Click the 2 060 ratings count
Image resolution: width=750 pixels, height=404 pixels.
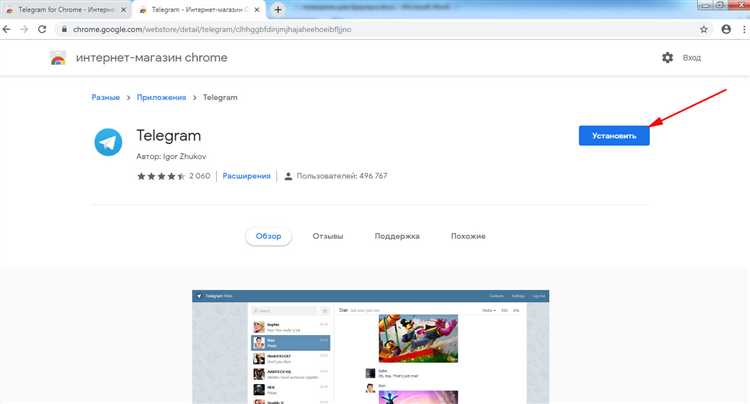click(x=199, y=176)
